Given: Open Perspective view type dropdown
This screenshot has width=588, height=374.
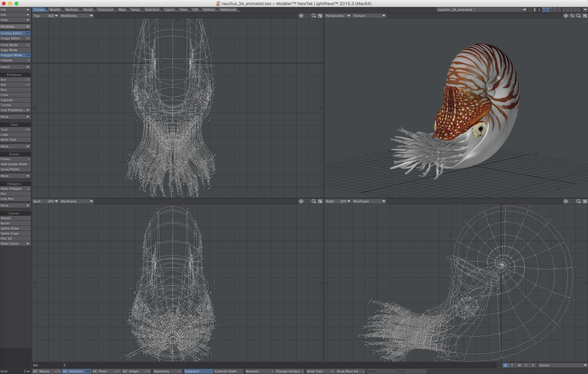Looking at the screenshot, I should click(338, 16).
